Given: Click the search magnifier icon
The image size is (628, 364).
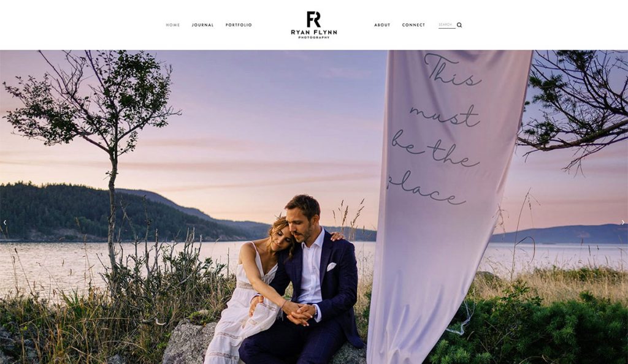Looking at the screenshot, I should pos(459,25).
